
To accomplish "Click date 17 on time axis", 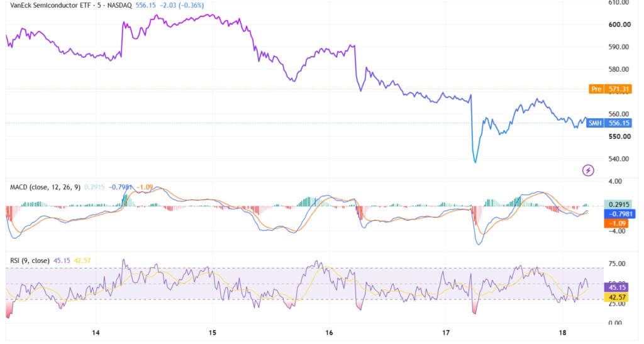I will tap(446, 333).
